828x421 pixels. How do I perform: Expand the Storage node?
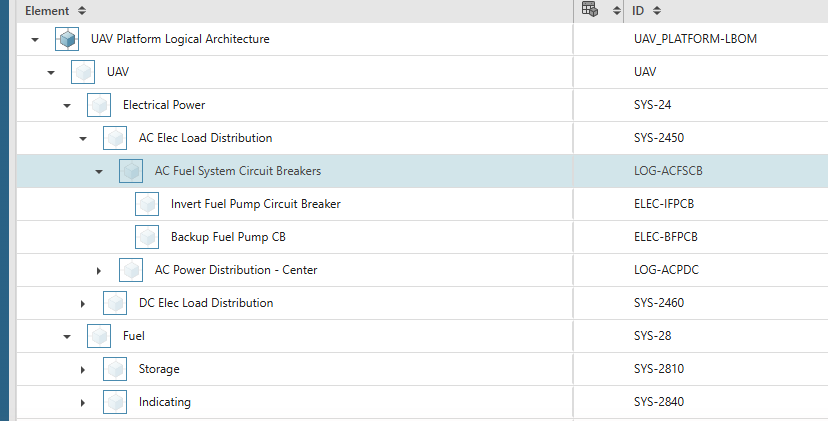[83, 370]
